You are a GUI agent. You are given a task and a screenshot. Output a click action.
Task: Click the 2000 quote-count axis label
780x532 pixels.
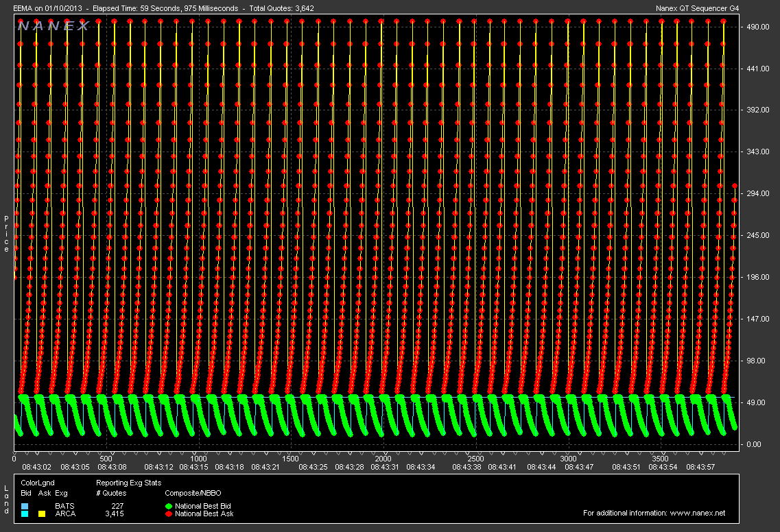(x=383, y=459)
